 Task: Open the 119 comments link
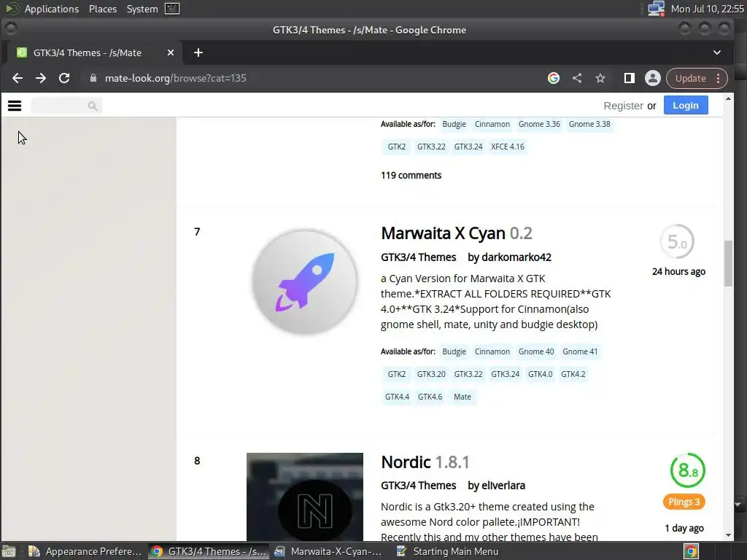(x=411, y=175)
